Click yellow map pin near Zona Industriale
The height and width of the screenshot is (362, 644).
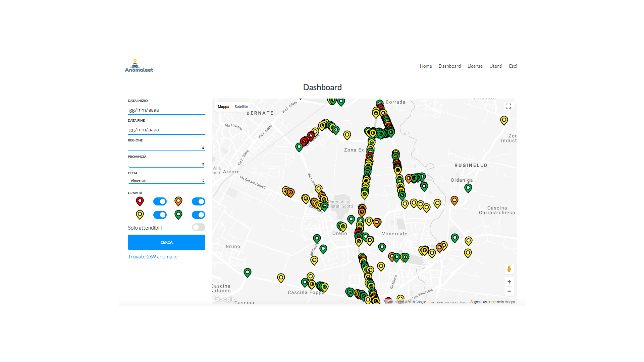tap(504, 120)
